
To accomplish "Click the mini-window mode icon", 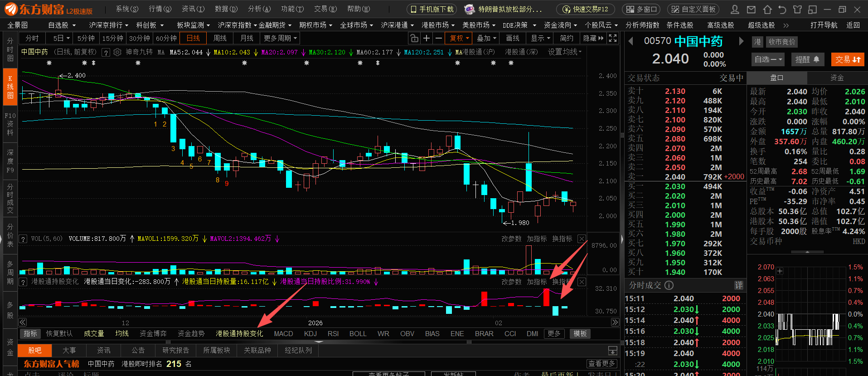I will (813, 9).
